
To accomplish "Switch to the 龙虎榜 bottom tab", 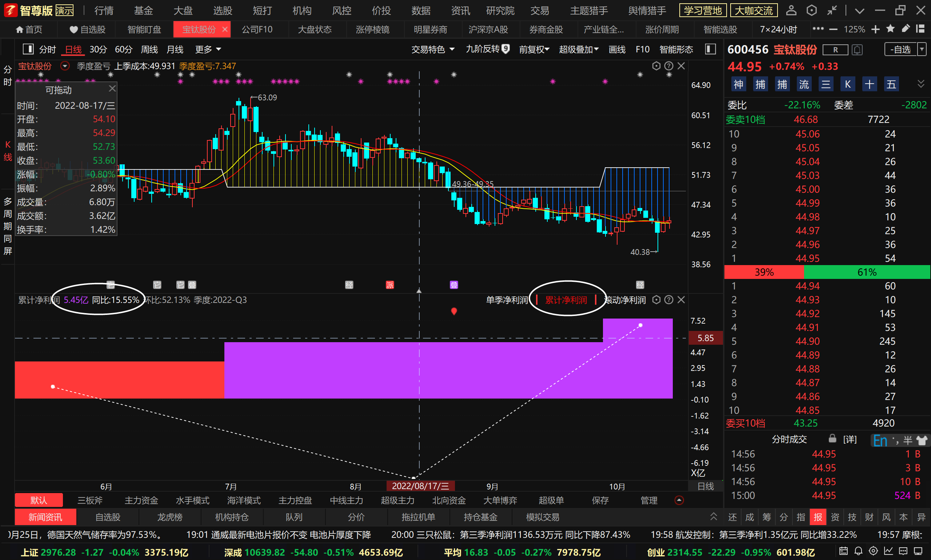I will [x=170, y=517].
